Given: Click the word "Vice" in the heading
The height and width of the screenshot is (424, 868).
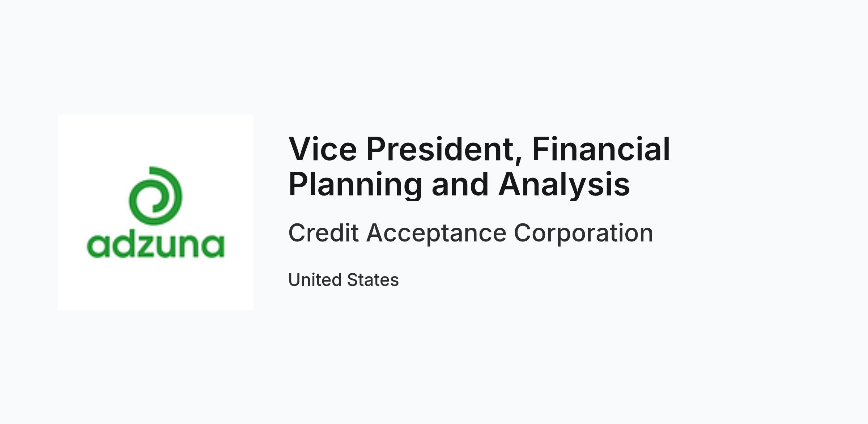Looking at the screenshot, I should (x=323, y=149).
